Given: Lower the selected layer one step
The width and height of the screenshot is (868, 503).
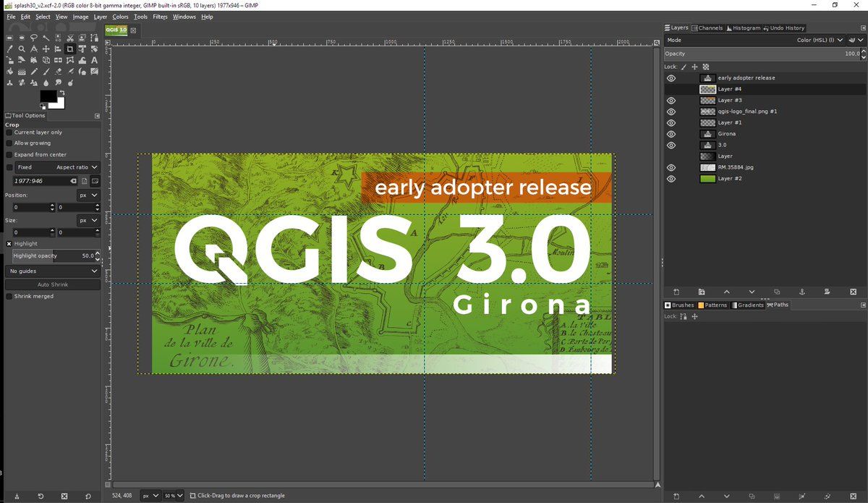Looking at the screenshot, I should point(752,292).
